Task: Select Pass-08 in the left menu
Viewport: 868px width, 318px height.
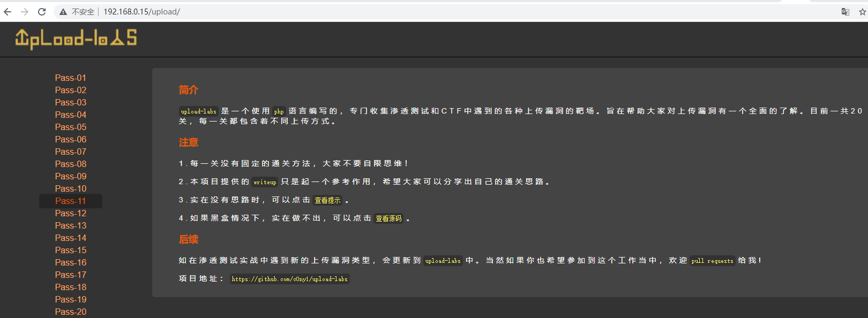Action: [70, 164]
